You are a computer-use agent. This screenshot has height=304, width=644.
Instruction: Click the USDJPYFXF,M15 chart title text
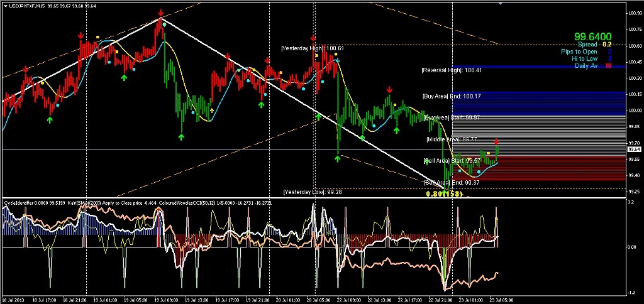[x=26, y=6]
